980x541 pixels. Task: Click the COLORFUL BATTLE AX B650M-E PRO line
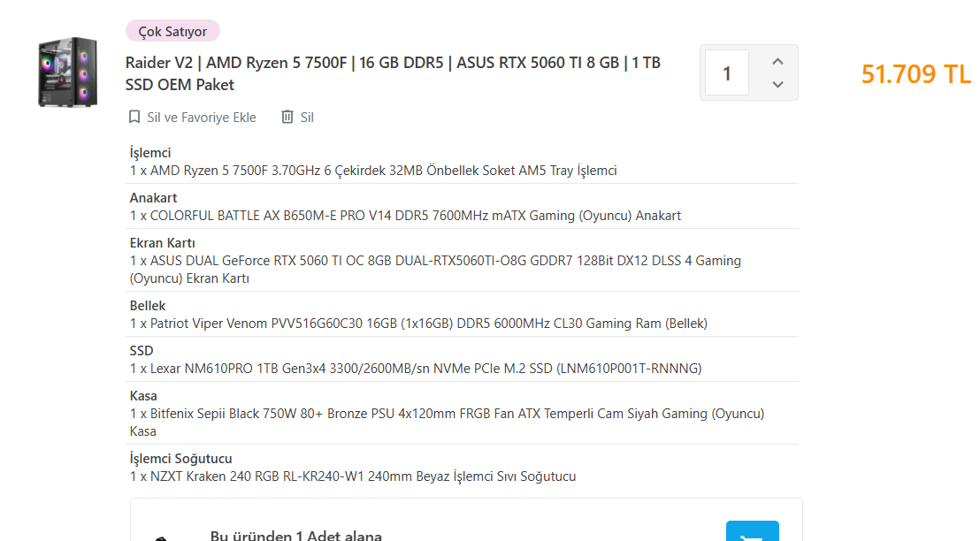405,216
